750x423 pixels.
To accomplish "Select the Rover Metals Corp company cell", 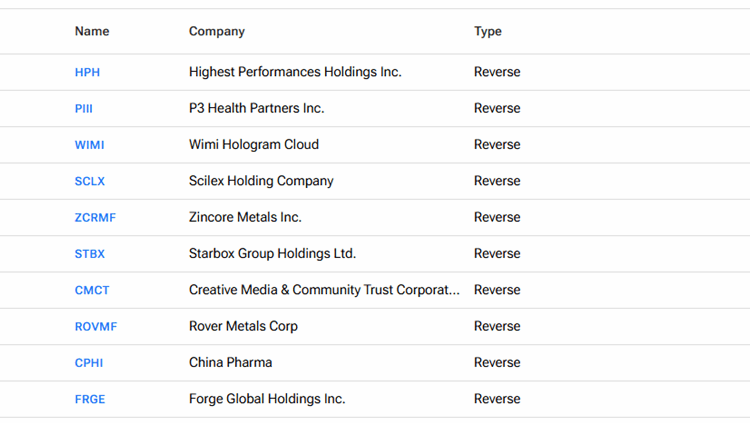I will [243, 327].
